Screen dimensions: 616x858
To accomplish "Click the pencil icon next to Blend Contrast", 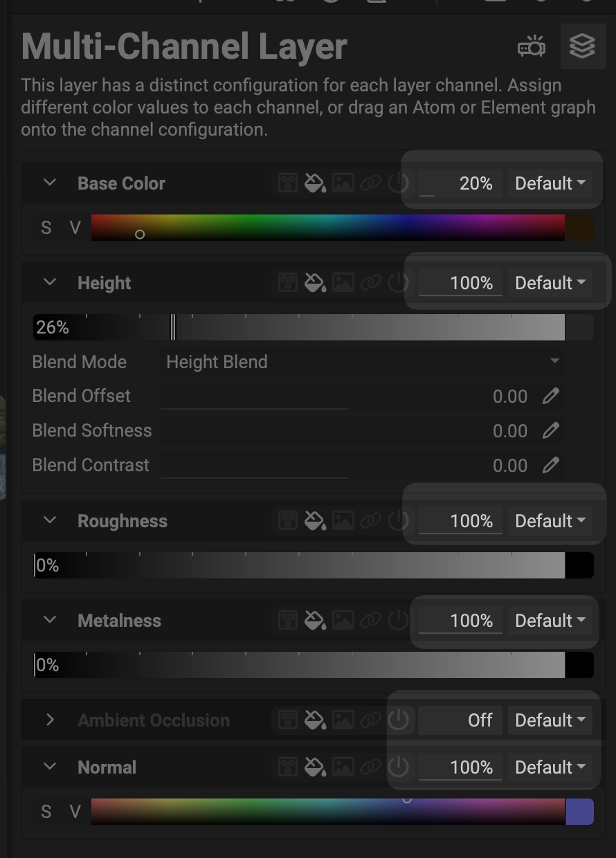I will click(x=550, y=465).
